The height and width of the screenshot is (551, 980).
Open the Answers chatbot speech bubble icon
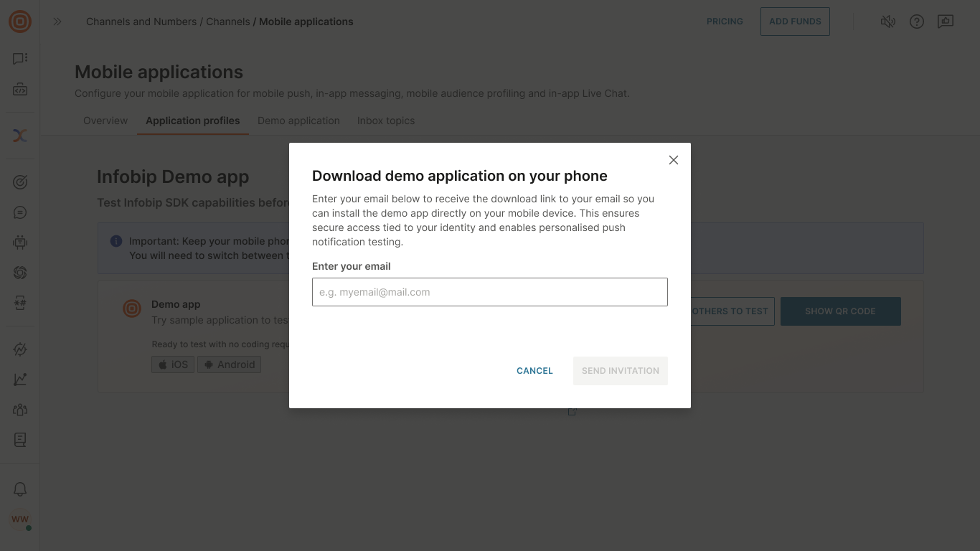[x=19, y=212]
